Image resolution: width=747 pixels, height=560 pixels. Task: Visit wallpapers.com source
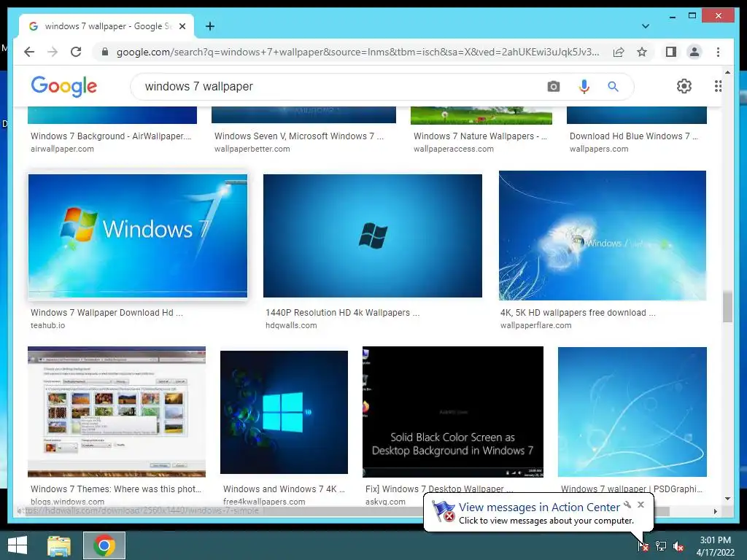tap(599, 149)
